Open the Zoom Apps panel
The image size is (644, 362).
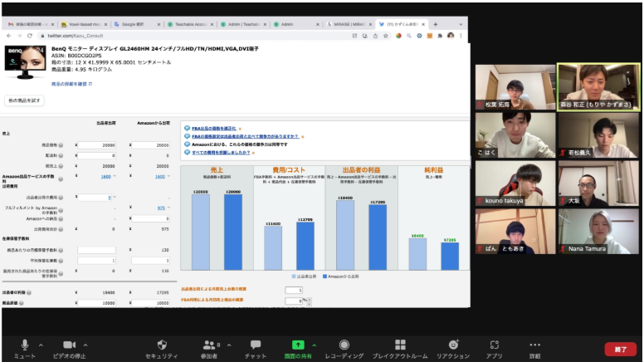[494, 350]
